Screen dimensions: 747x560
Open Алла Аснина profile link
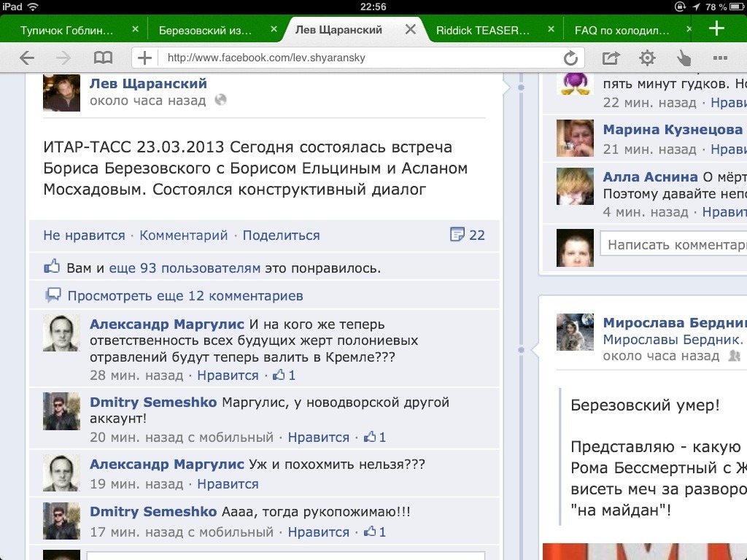(650, 176)
